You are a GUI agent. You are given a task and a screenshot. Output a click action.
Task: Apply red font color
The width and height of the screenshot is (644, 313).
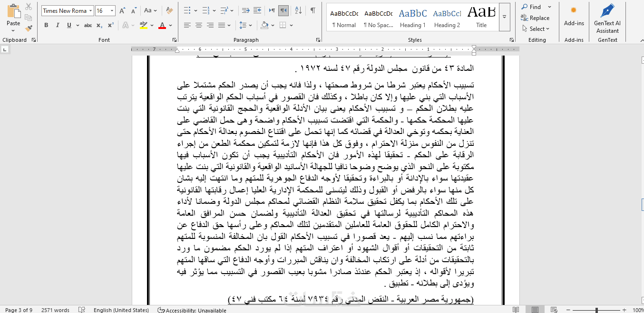(x=162, y=25)
